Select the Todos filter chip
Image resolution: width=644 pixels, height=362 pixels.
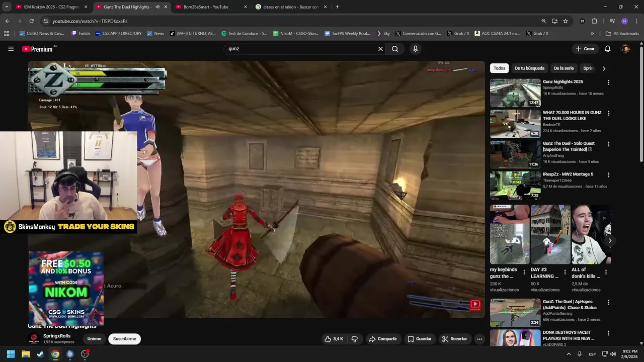499,68
